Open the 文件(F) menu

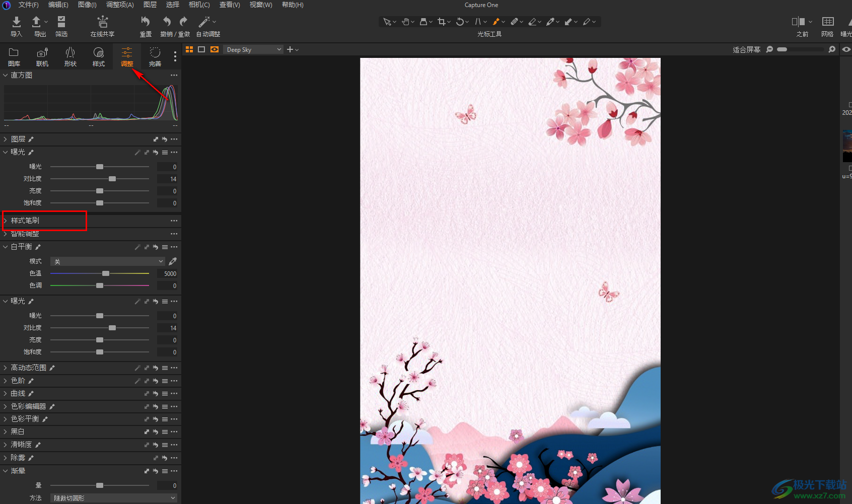point(29,5)
